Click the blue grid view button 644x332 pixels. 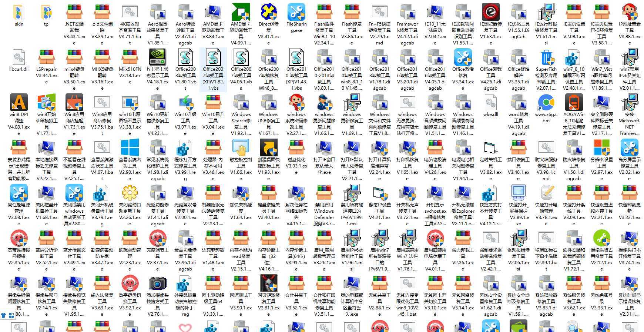coord(11,315)
